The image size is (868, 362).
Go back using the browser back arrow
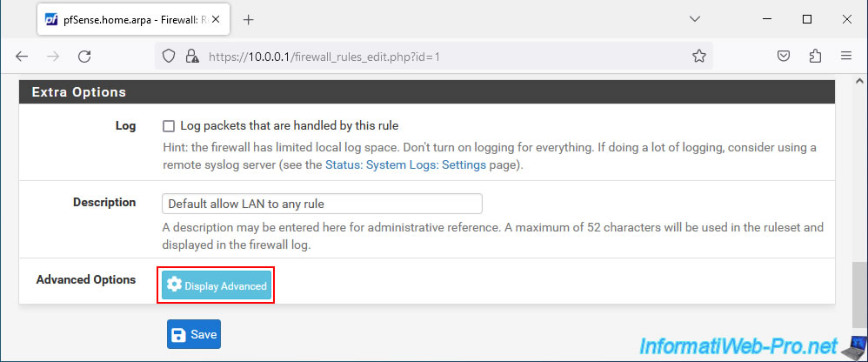click(x=22, y=56)
